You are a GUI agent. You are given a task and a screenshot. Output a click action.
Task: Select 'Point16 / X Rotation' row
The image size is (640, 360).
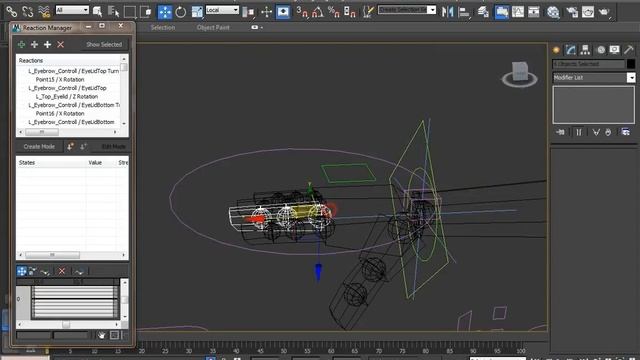(60, 113)
